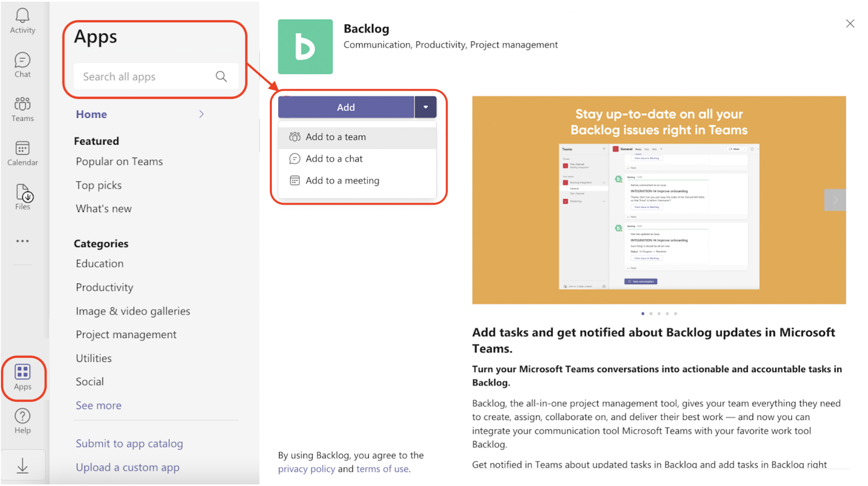Click the Backlog app logo
868x486 pixels.
305,47
